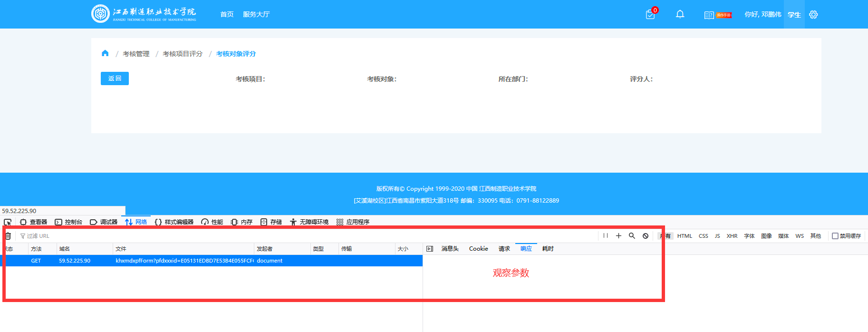Image resolution: width=868 pixels, height=332 pixels.
Task: Open network search magnifier icon
Action: pyautogui.click(x=632, y=236)
